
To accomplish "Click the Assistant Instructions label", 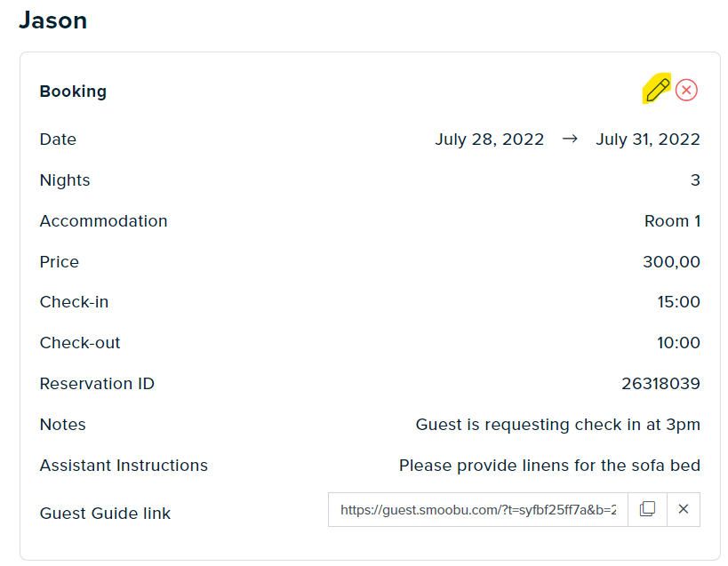I will (x=124, y=466).
